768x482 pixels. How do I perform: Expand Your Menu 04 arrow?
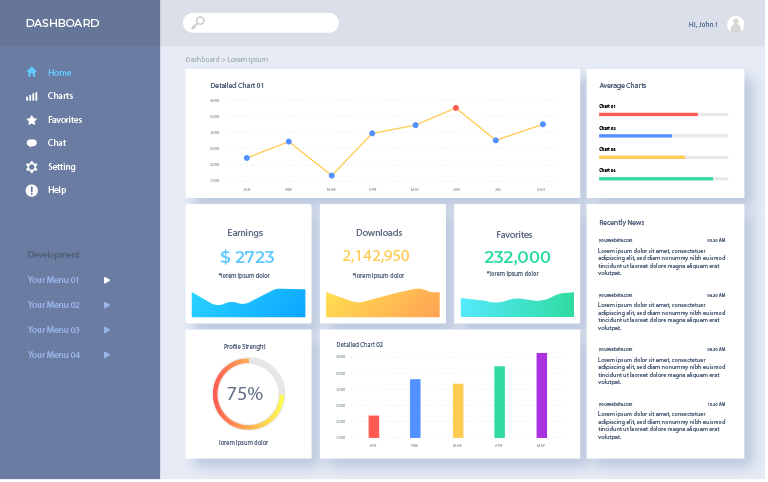pyautogui.click(x=107, y=355)
